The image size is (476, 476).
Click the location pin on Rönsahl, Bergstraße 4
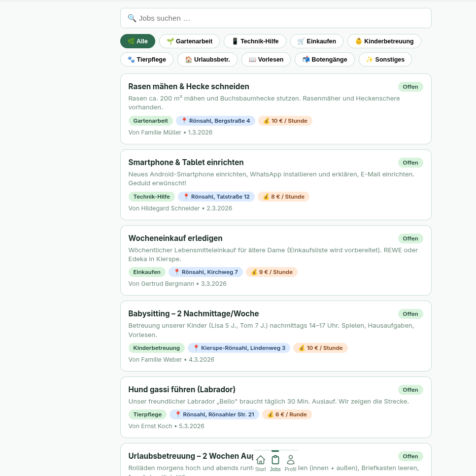click(184, 121)
